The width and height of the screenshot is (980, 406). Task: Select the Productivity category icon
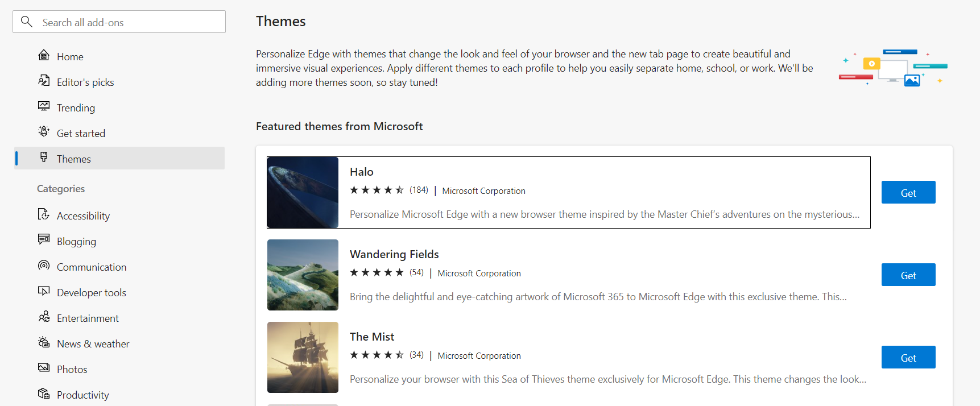point(44,393)
